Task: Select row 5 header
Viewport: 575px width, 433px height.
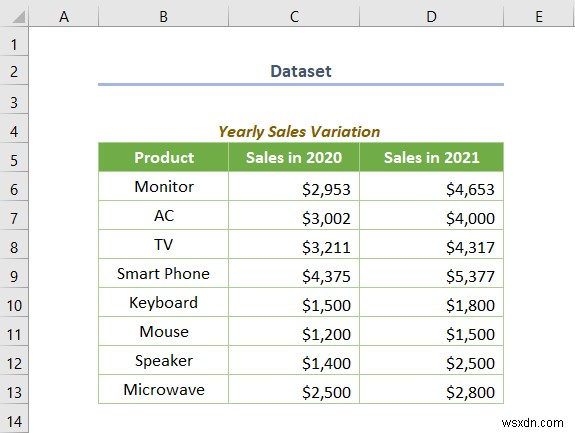Action: 14,158
